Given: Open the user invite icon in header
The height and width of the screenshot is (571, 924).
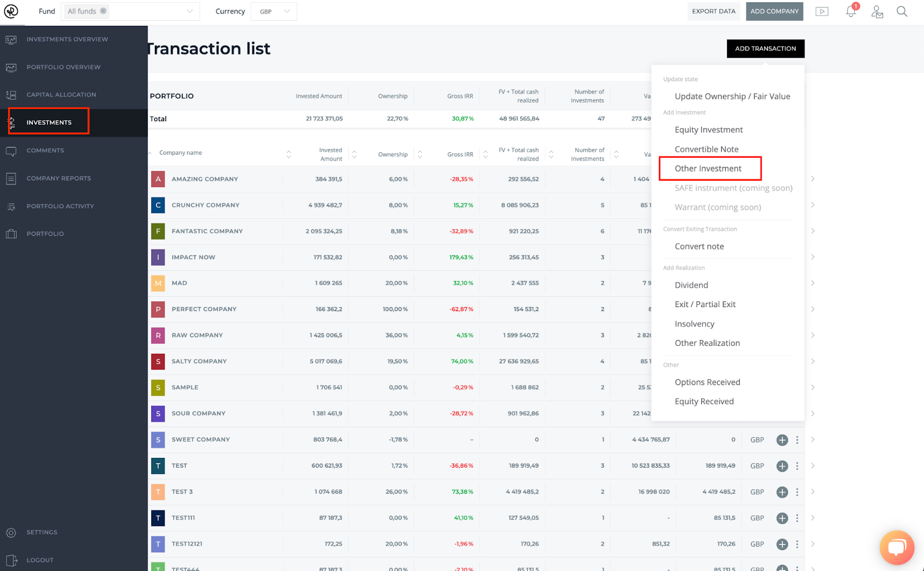Looking at the screenshot, I should [877, 12].
